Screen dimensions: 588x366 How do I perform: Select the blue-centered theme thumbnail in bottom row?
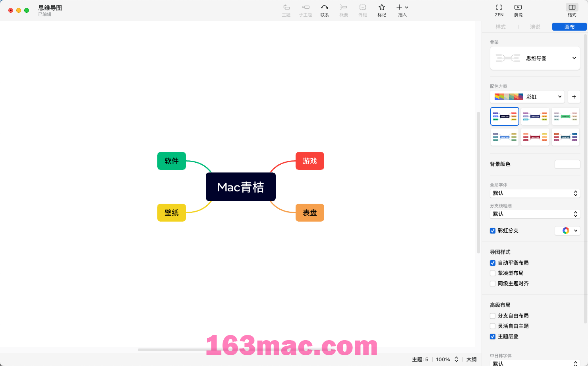pyautogui.click(x=505, y=137)
